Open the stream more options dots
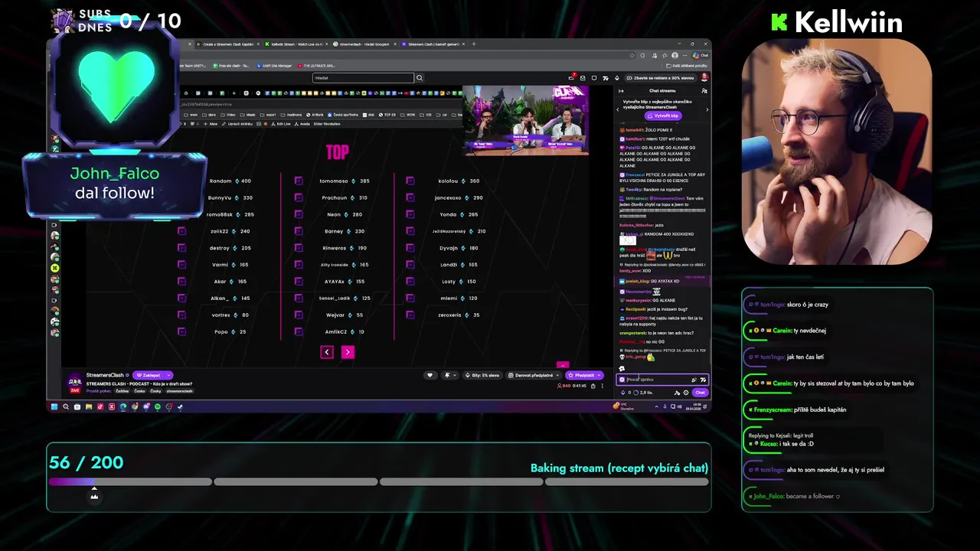Image resolution: width=980 pixels, height=551 pixels. click(601, 386)
